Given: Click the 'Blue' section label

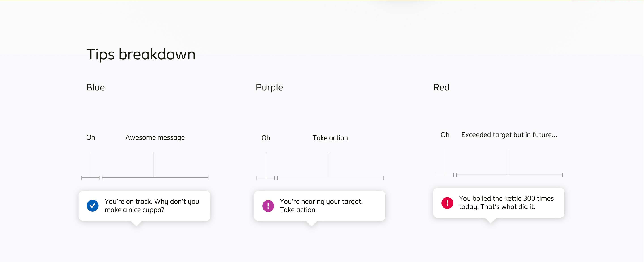Looking at the screenshot, I should [95, 87].
